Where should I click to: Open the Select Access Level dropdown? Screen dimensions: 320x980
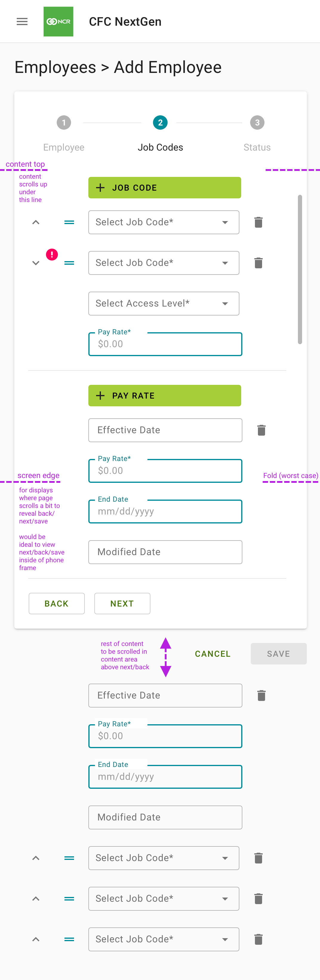pyautogui.click(x=164, y=304)
